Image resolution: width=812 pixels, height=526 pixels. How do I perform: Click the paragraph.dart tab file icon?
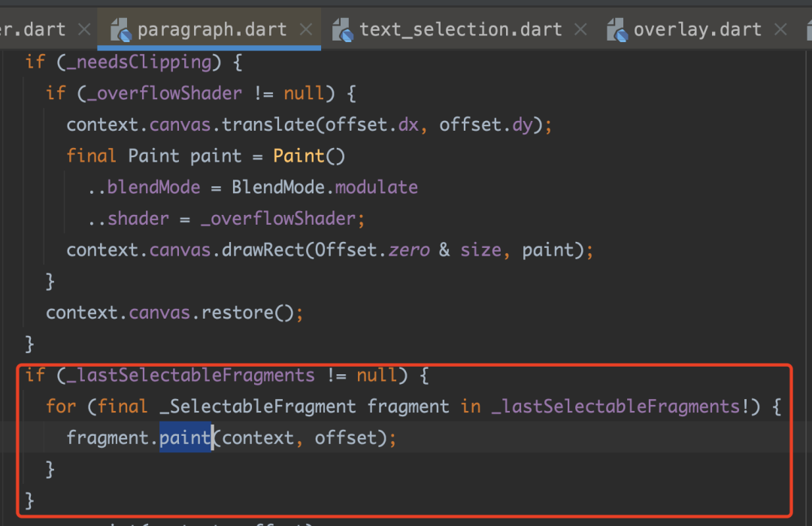pyautogui.click(x=121, y=30)
